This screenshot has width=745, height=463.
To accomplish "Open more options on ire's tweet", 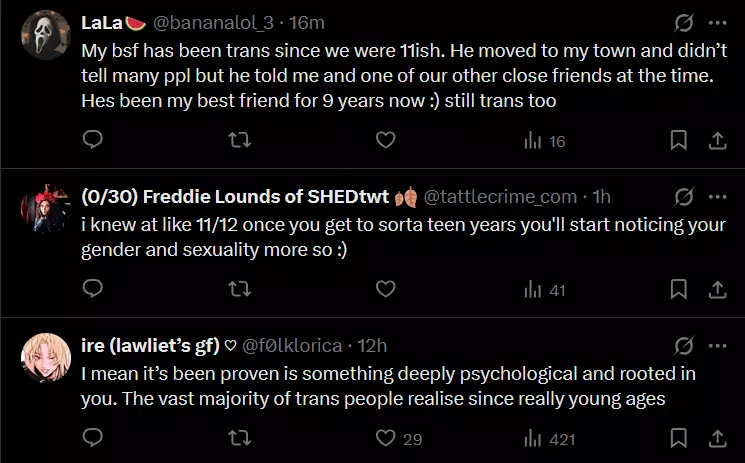I will 717,345.
